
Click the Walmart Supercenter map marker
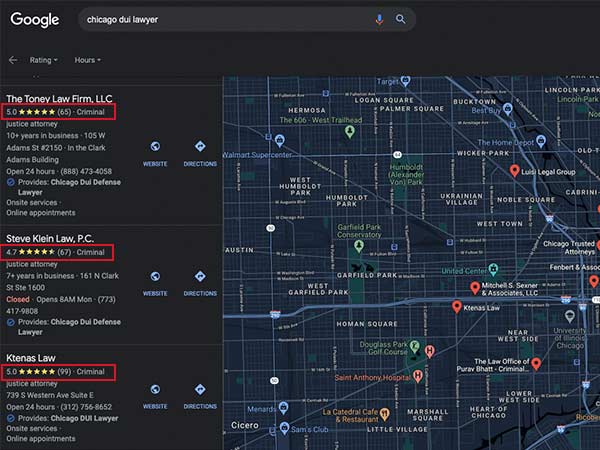coord(280,140)
